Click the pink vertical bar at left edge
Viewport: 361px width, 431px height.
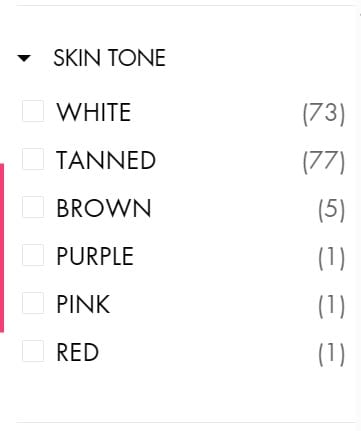[x=2, y=248]
